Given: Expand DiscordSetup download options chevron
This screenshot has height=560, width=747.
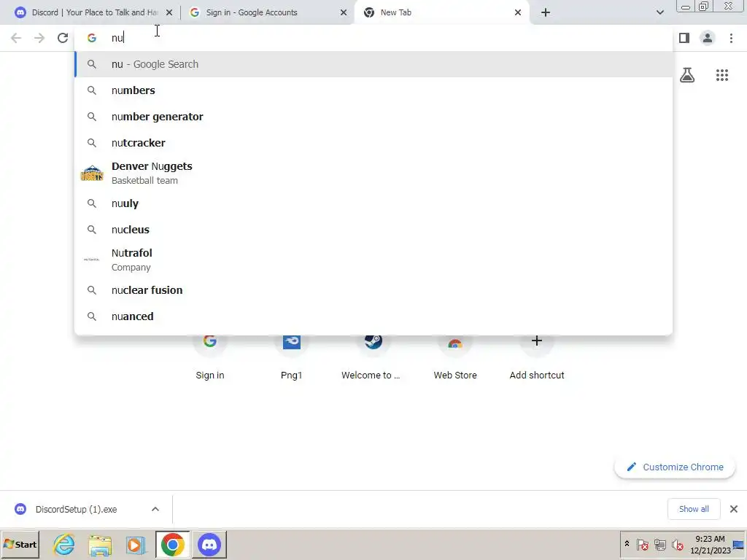Looking at the screenshot, I should point(155,510).
